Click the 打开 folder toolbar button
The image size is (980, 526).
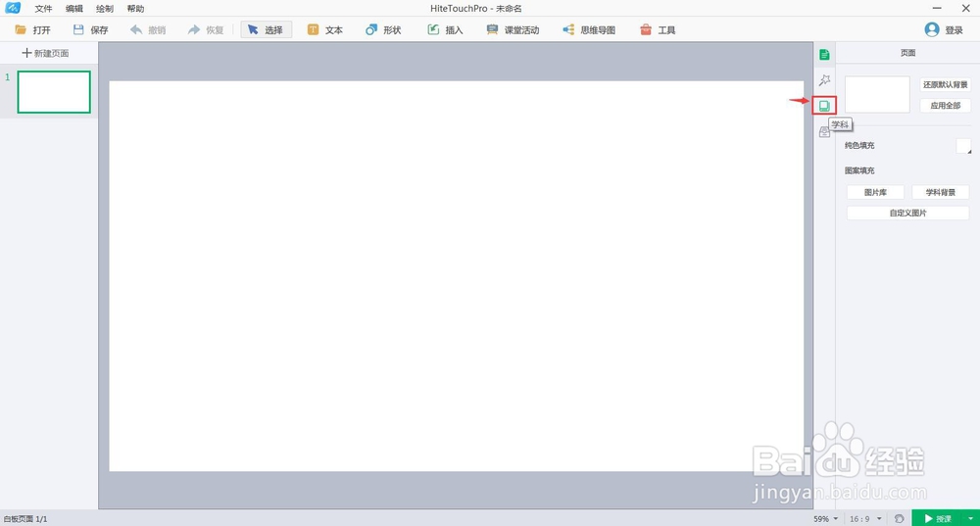point(33,30)
